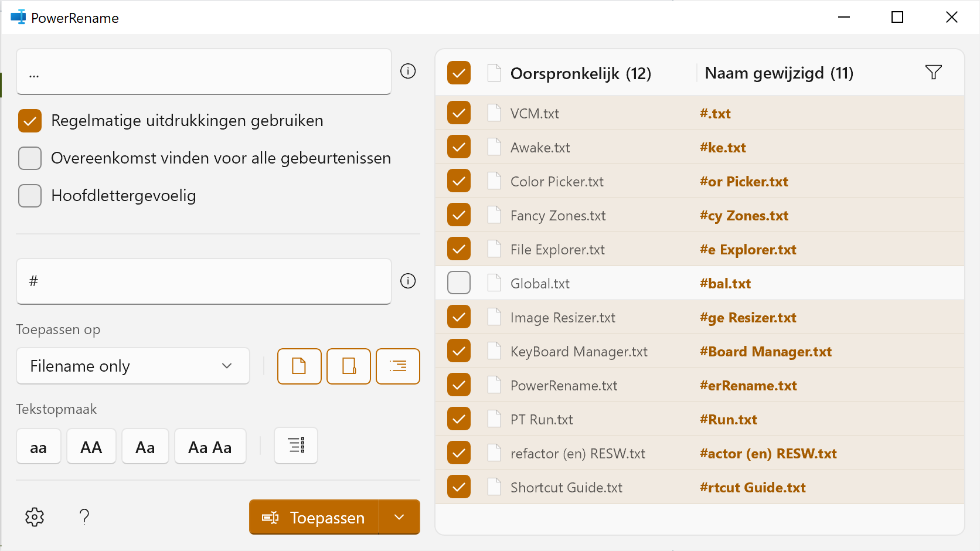Enable "Overeenkomst vinden voor alle gebeurtenissen"
The width and height of the screenshot is (980, 551).
[29, 158]
